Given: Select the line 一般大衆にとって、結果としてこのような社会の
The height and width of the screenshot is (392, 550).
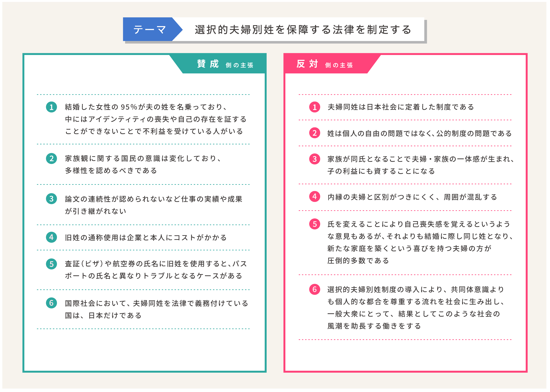Looking at the screenshot, I should tap(414, 314).
